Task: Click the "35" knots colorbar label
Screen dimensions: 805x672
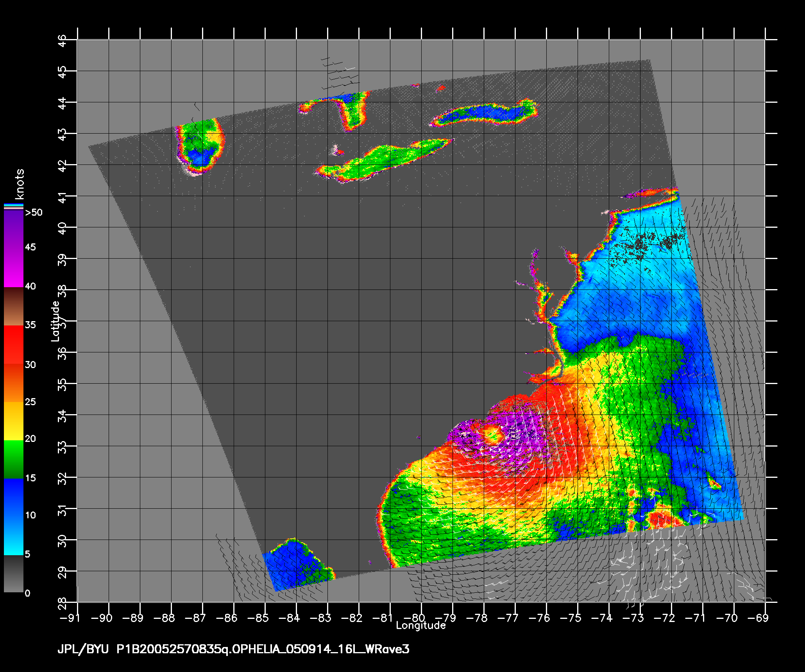Action: (30, 325)
